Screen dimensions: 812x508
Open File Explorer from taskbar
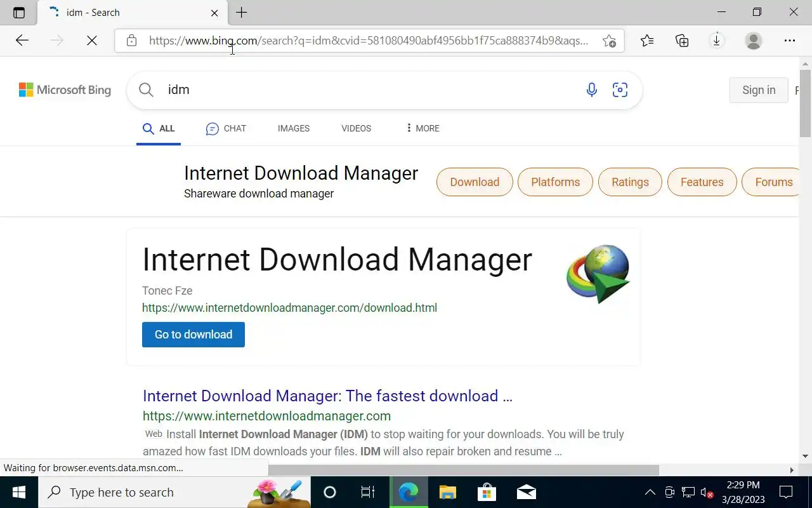pos(447,492)
